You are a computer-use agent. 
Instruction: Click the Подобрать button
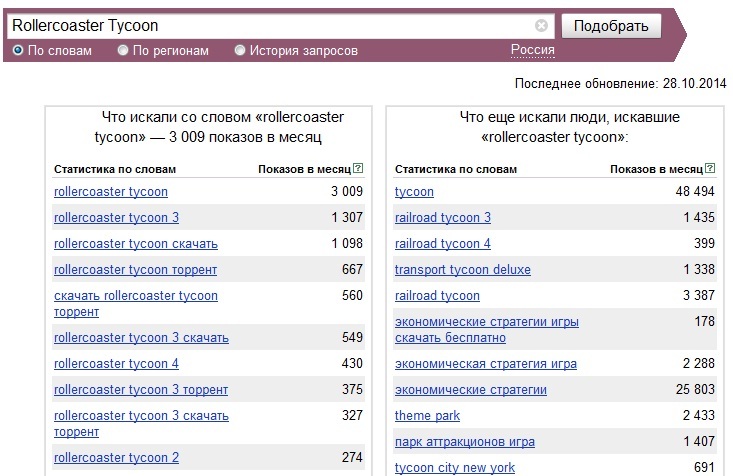611,26
